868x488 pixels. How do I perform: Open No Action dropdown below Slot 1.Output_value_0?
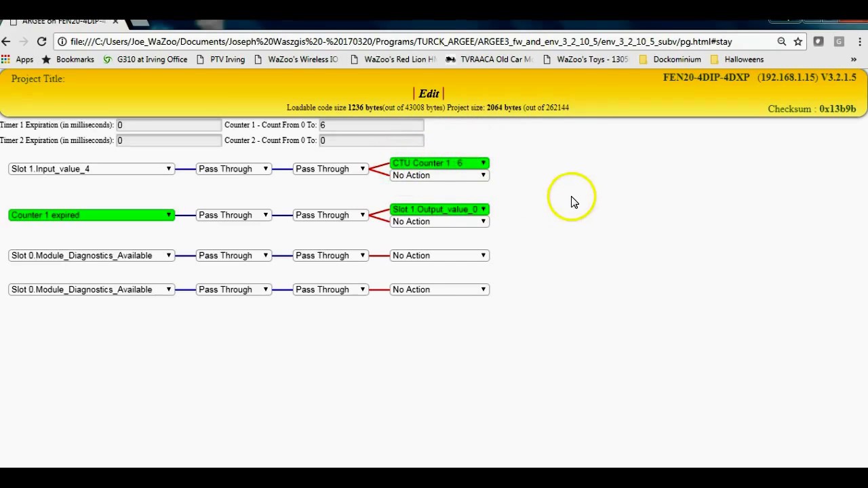439,222
